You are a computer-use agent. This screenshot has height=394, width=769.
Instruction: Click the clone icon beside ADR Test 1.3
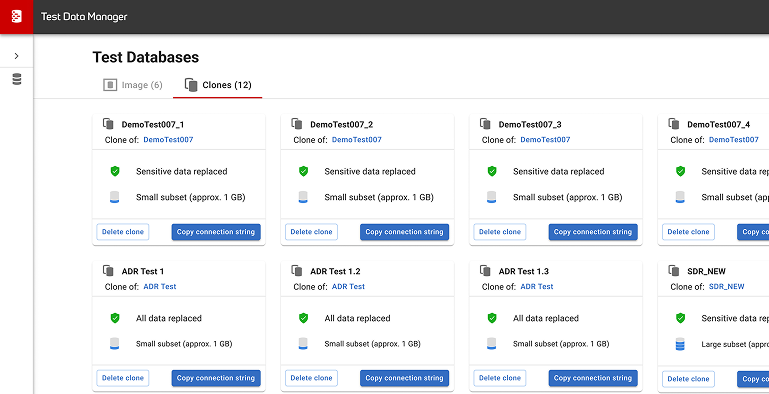pos(485,271)
